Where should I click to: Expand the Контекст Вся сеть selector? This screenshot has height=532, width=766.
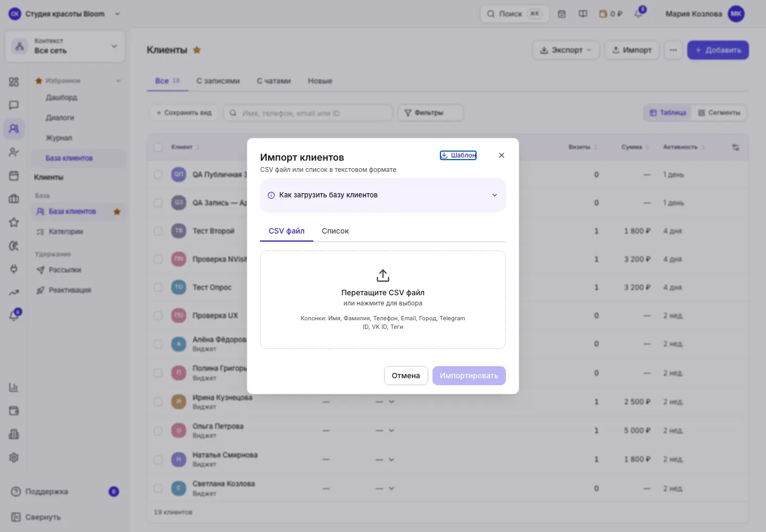[65, 46]
